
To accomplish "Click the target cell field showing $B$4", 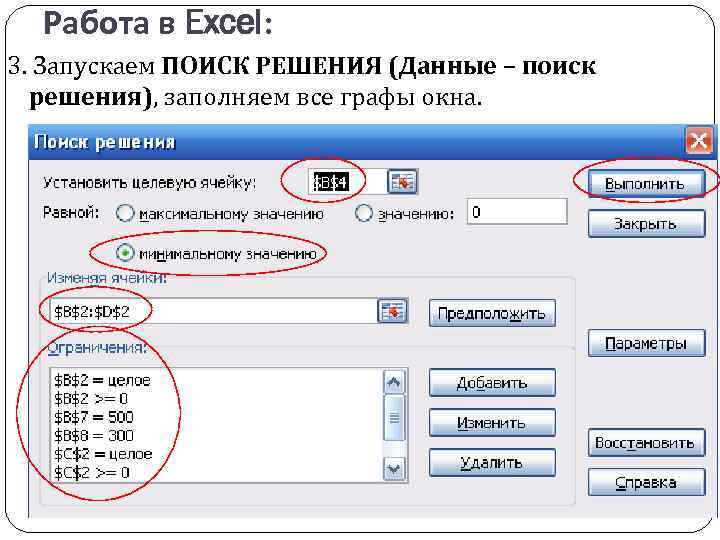I will [x=347, y=182].
